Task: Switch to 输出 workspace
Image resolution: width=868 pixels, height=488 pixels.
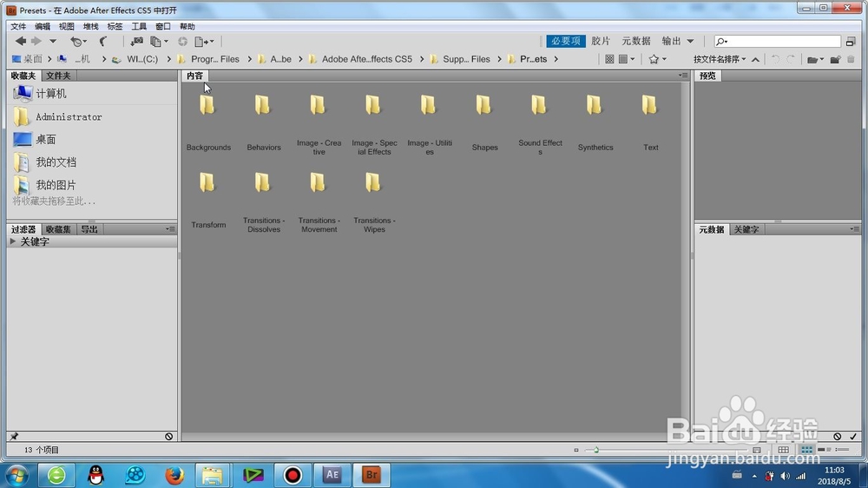Action: click(x=672, y=41)
